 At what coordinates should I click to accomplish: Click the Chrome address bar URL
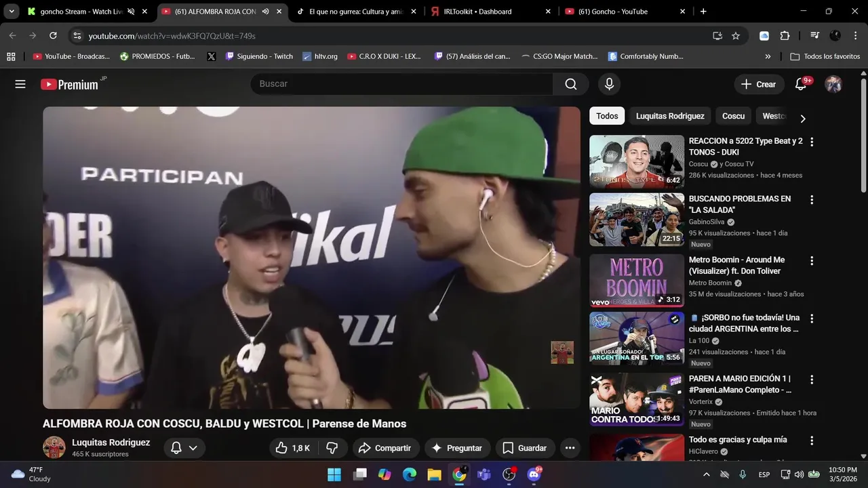pyautogui.click(x=172, y=36)
